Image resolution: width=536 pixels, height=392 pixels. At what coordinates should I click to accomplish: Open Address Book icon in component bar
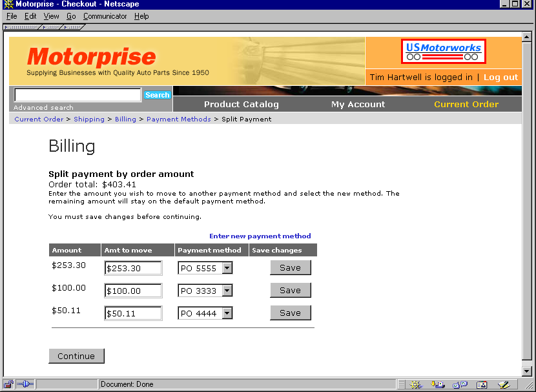click(x=482, y=385)
